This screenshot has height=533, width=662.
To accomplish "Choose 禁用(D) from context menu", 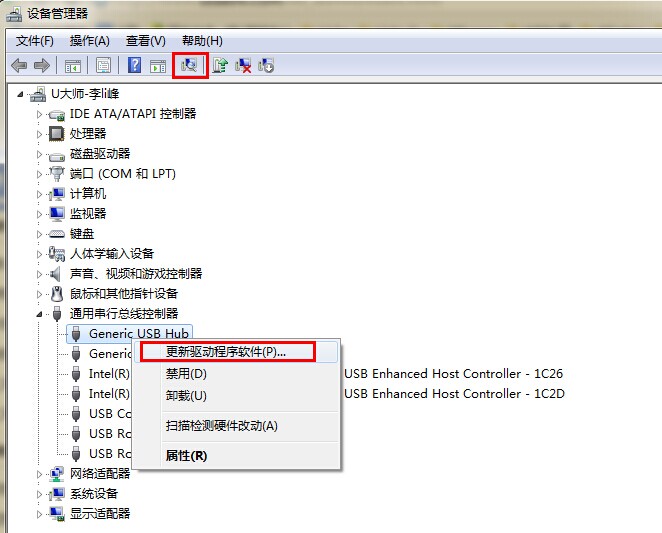I will click(x=236, y=374).
